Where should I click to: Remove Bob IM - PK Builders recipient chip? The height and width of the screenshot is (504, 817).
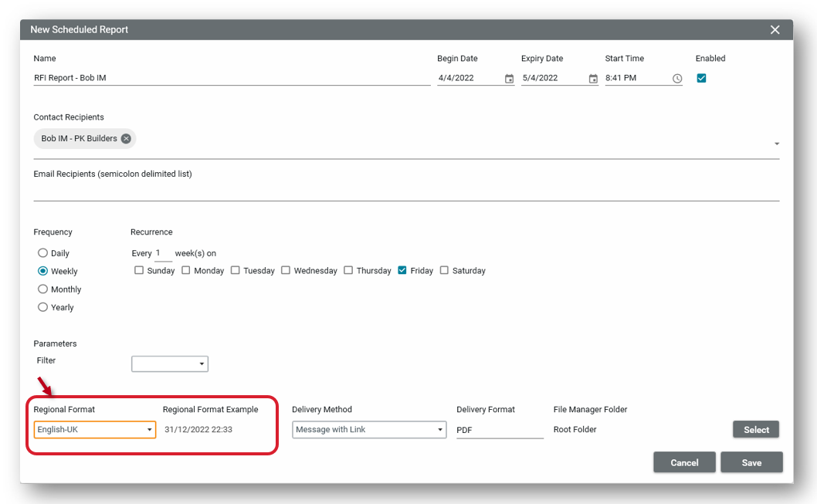tap(126, 139)
